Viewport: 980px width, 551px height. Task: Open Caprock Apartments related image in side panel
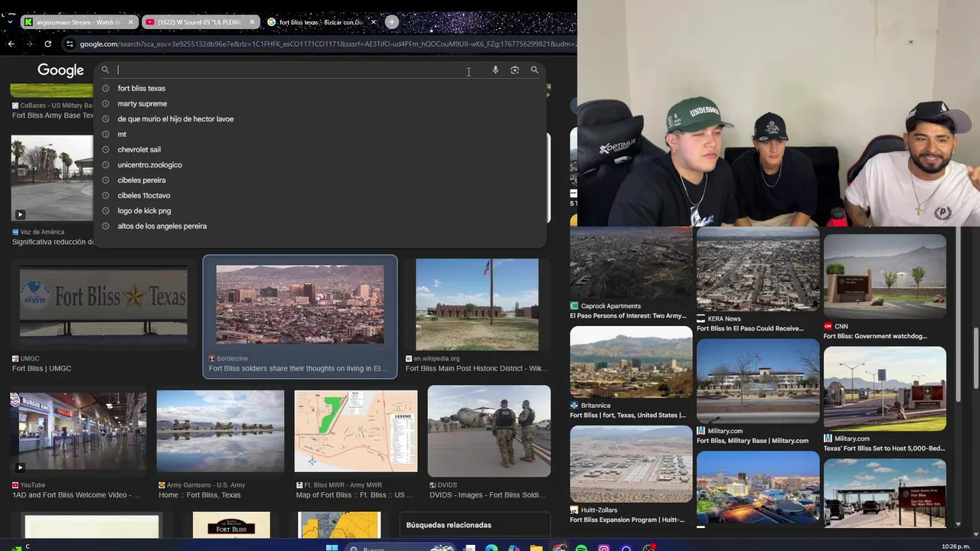[x=631, y=262]
